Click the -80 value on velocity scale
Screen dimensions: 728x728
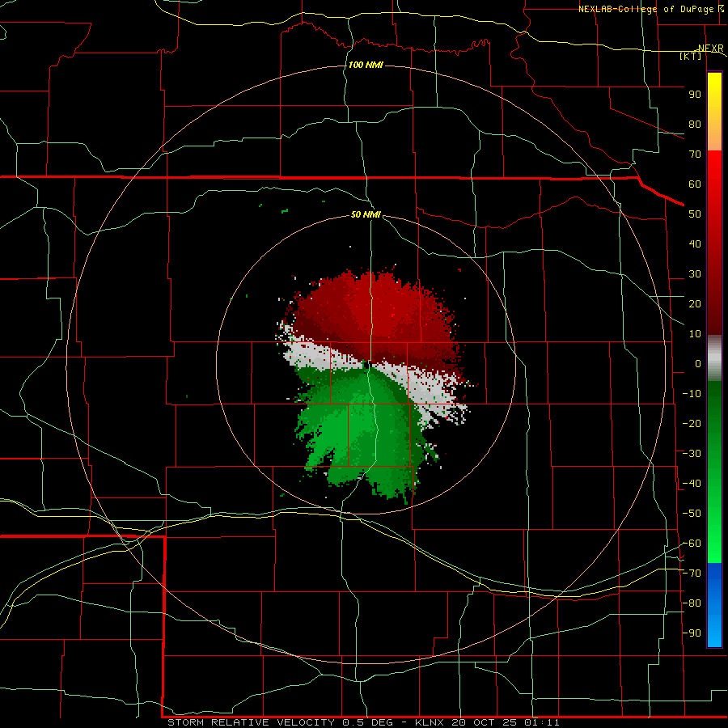pyautogui.click(x=692, y=603)
